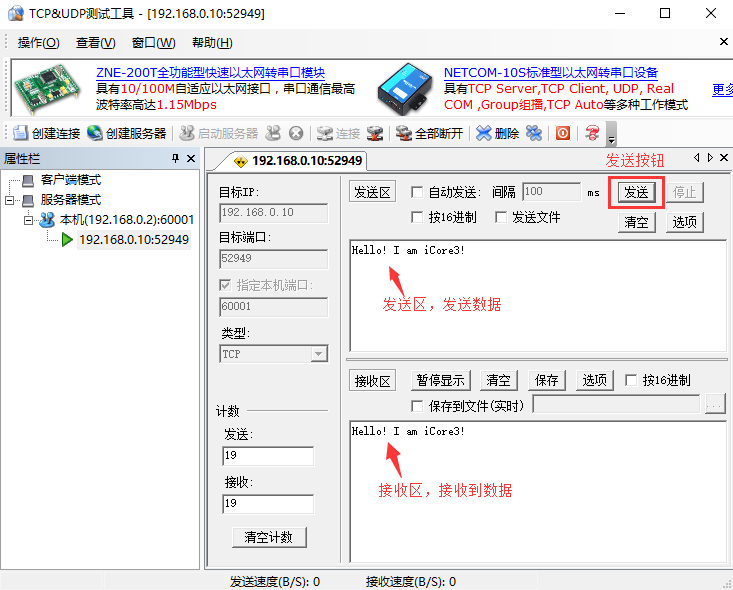733x590 pixels.
Task: Close the 属性栏 side panel
Action: point(191,158)
